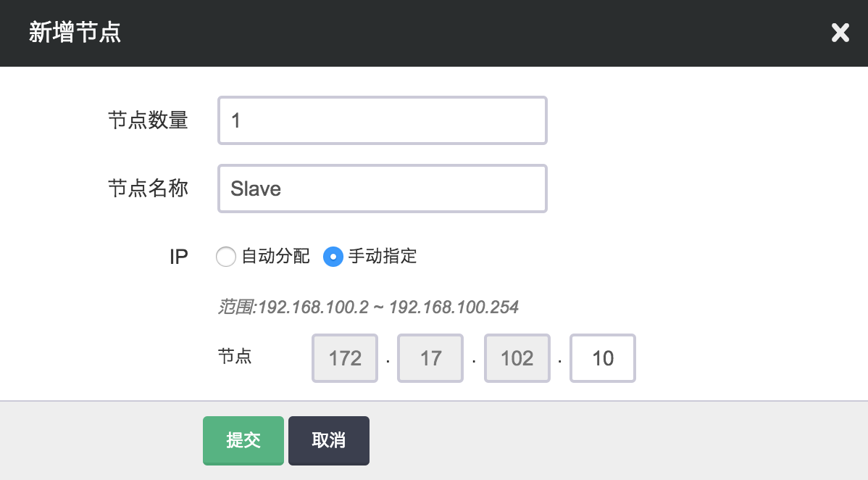The image size is (868, 480).
Task: Select the 自动分配 radio button
Action: pyautogui.click(x=226, y=257)
